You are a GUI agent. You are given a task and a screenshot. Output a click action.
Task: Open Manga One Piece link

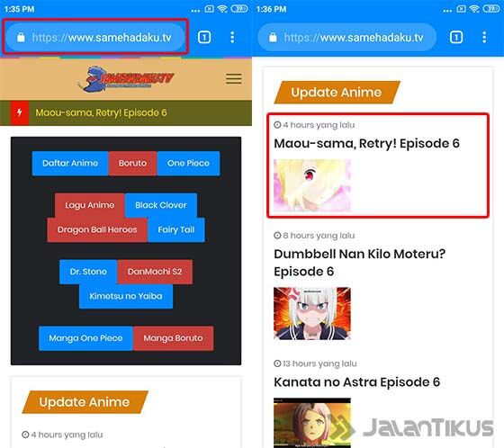coord(85,338)
